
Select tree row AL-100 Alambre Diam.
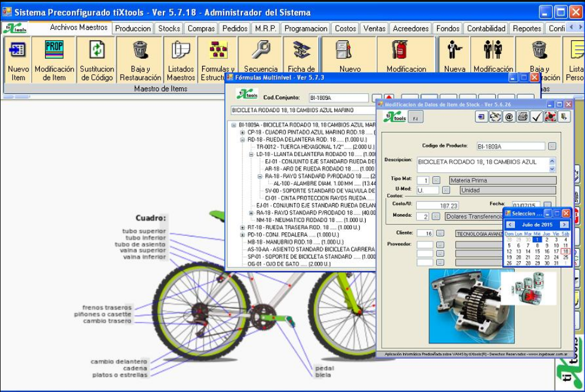click(x=325, y=184)
